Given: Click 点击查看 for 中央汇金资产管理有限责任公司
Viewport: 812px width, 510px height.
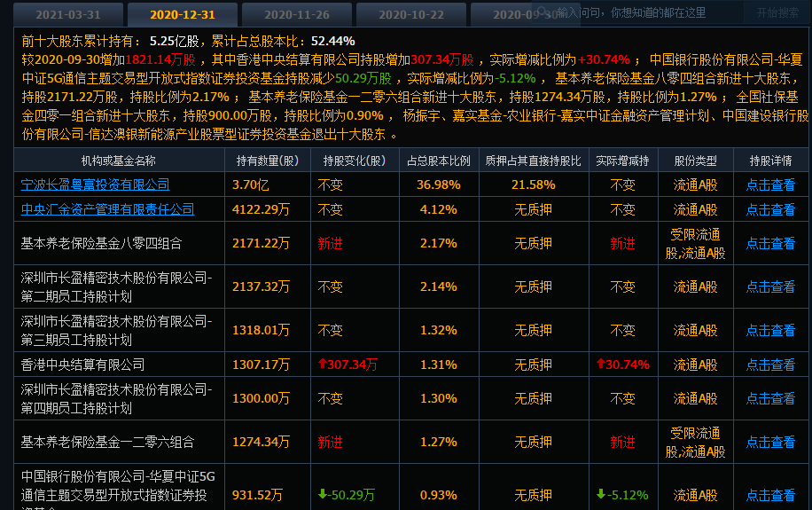Looking at the screenshot, I should pos(770,209).
